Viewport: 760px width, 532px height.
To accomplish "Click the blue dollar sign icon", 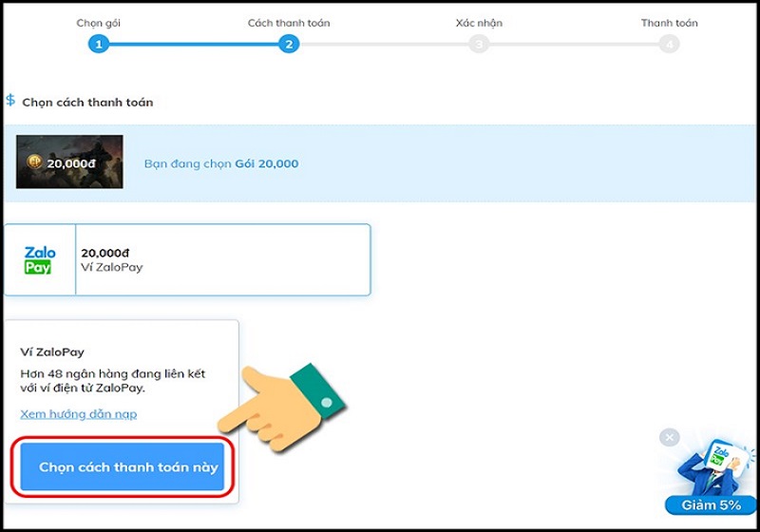I will click(10, 100).
